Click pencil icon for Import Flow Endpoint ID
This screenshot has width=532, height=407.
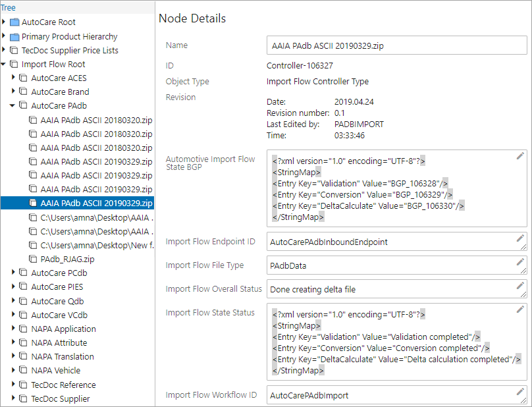[520, 238]
